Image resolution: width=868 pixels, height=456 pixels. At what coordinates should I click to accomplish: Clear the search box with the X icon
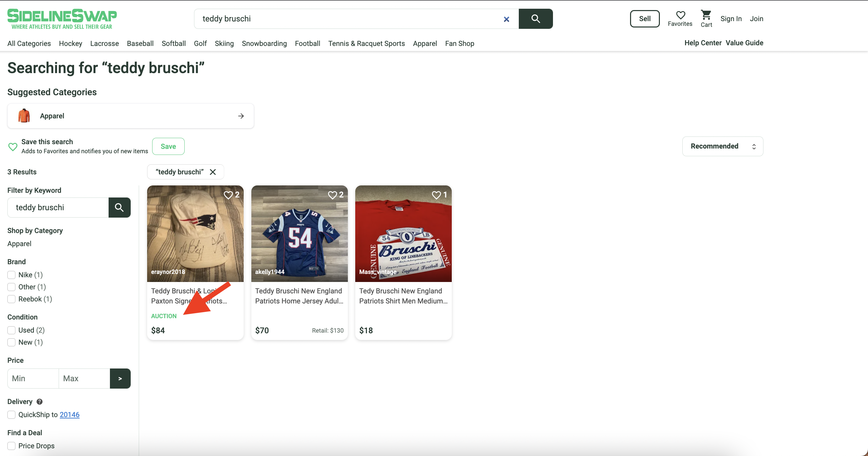pos(506,19)
